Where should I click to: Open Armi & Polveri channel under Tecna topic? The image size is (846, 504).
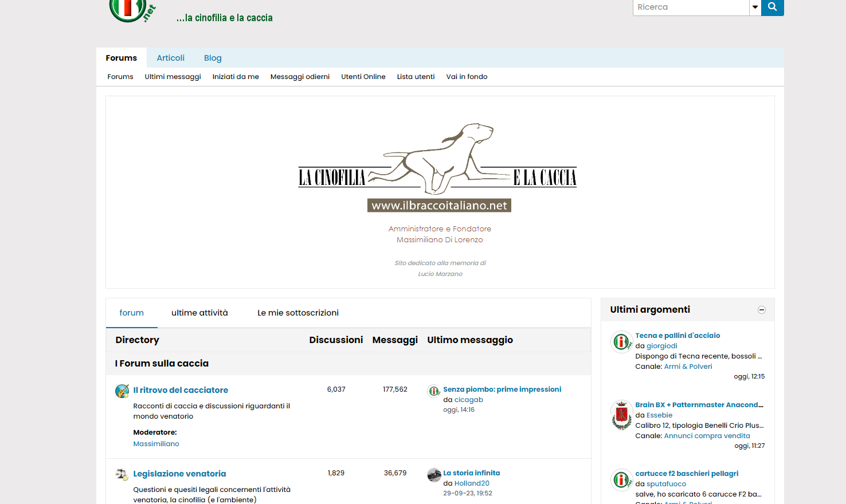click(688, 367)
